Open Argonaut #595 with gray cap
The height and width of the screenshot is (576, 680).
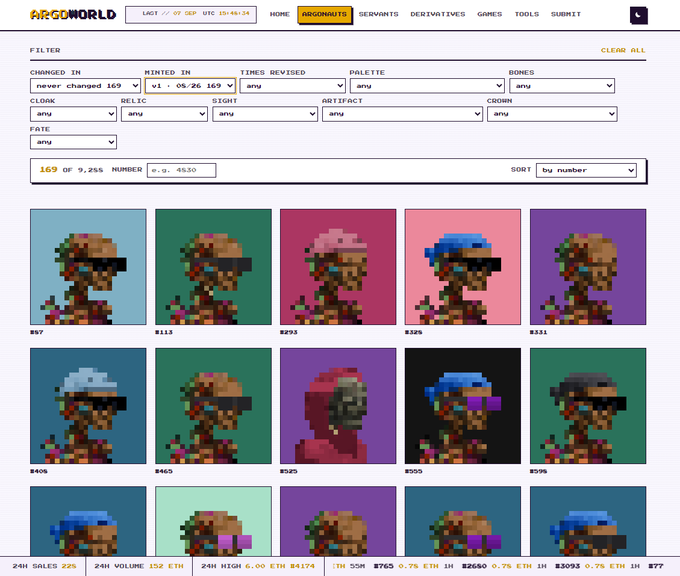click(x=588, y=406)
